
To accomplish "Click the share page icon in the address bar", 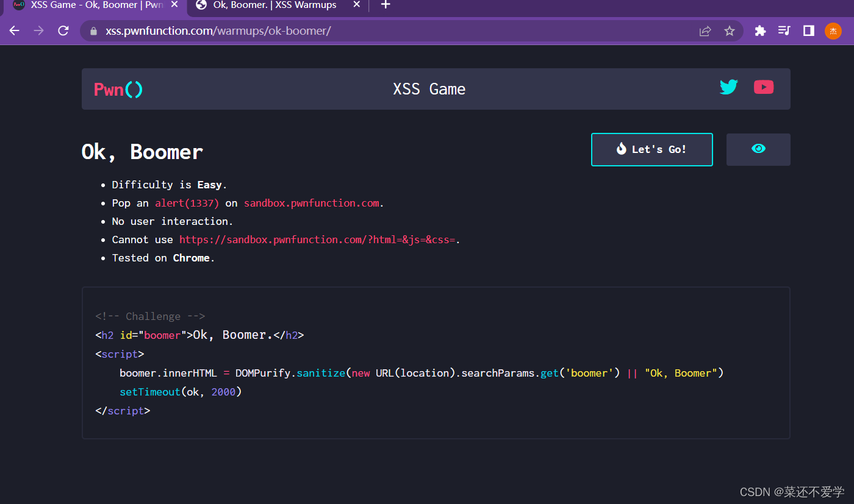I will [x=705, y=31].
